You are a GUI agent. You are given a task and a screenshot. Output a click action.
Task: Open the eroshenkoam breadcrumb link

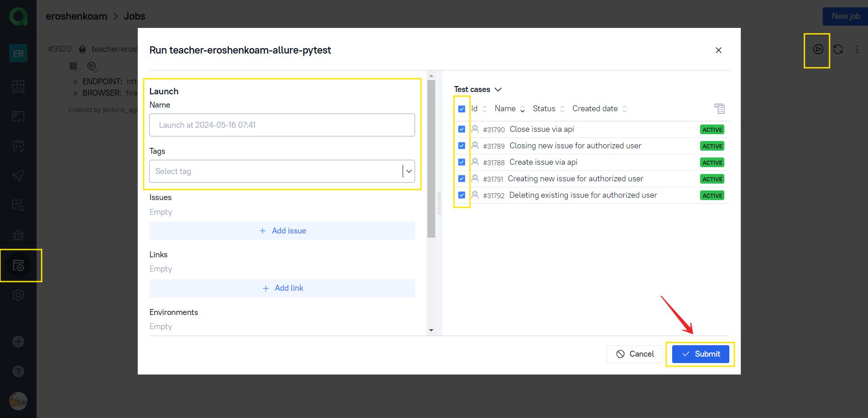(x=76, y=16)
